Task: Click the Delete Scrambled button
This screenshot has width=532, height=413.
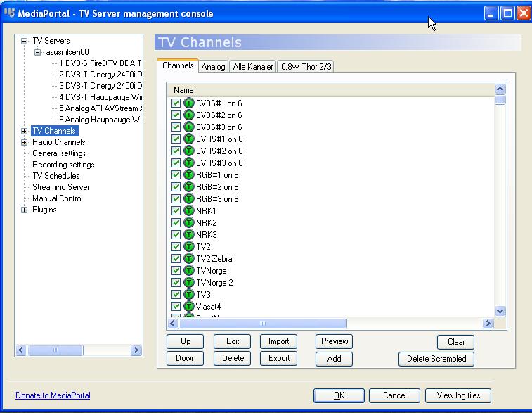Action: (436, 359)
